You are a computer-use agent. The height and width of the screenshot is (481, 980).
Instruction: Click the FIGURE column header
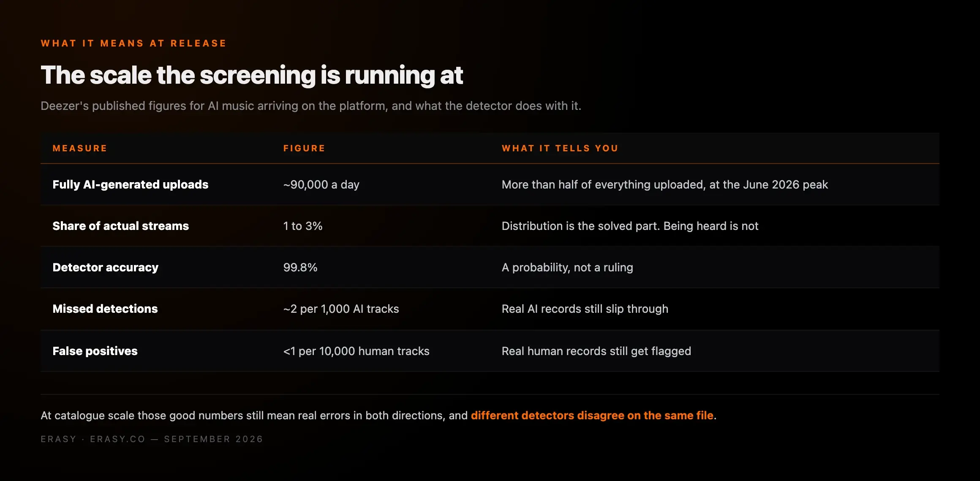coord(304,148)
